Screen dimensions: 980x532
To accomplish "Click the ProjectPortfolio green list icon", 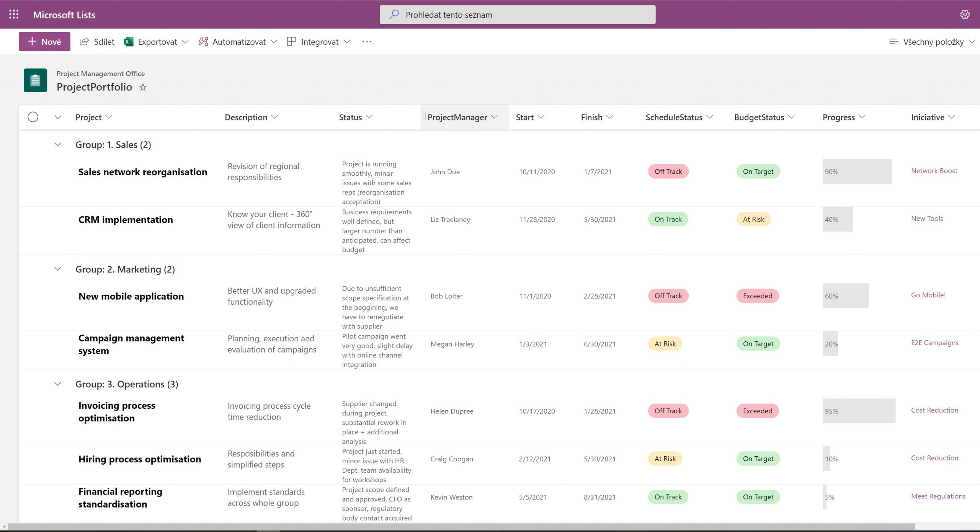I will (x=35, y=80).
